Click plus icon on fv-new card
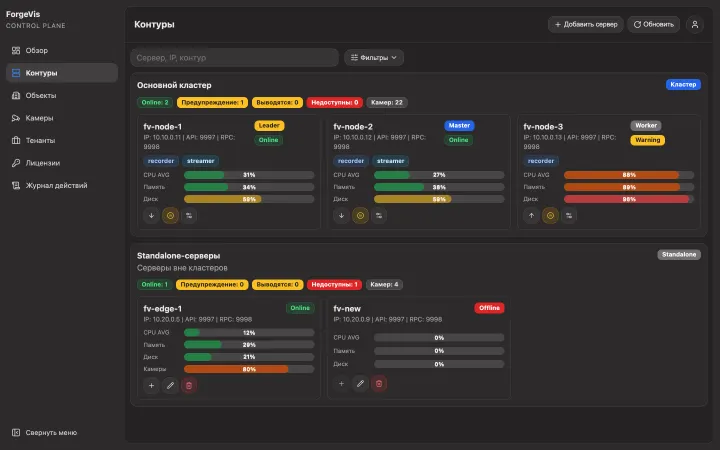Screen dimensions: 720x450 (341, 383)
